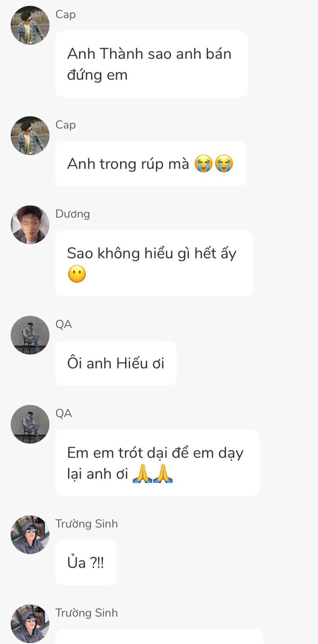Tap the "Cap" name above the "Anh Thành" message
The height and width of the screenshot is (644, 318).
click(65, 14)
